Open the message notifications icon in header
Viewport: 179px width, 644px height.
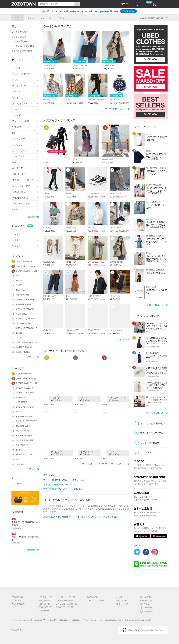[137, 4]
